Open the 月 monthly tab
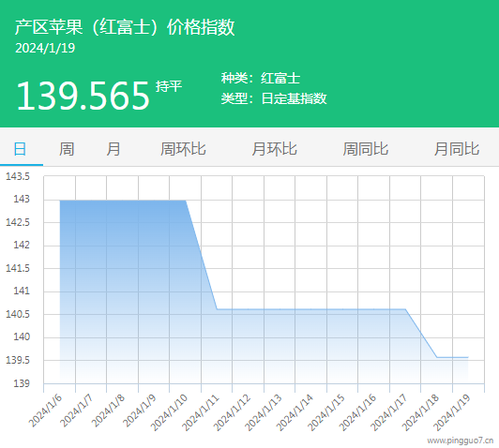Viewport: 499px width, 448px height. point(113,149)
